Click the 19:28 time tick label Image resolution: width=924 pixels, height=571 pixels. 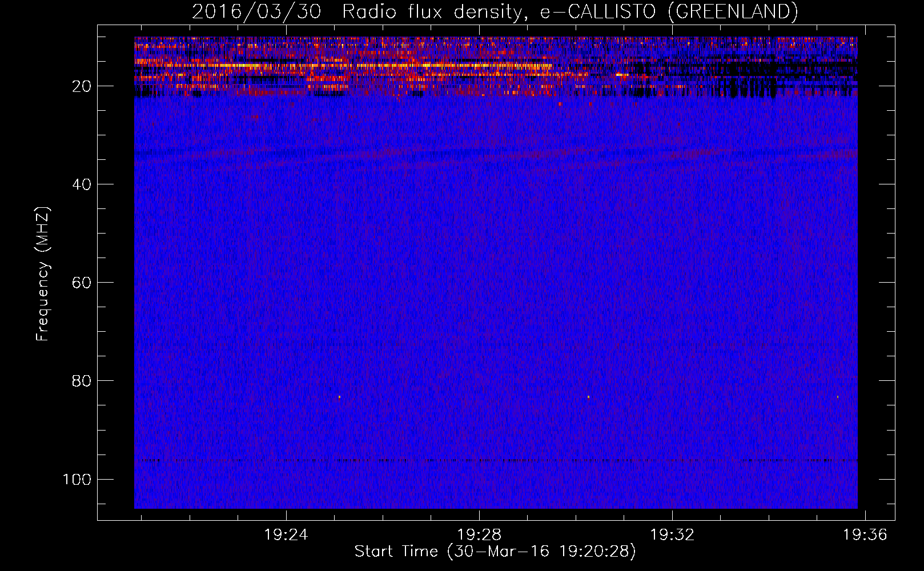point(479,534)
